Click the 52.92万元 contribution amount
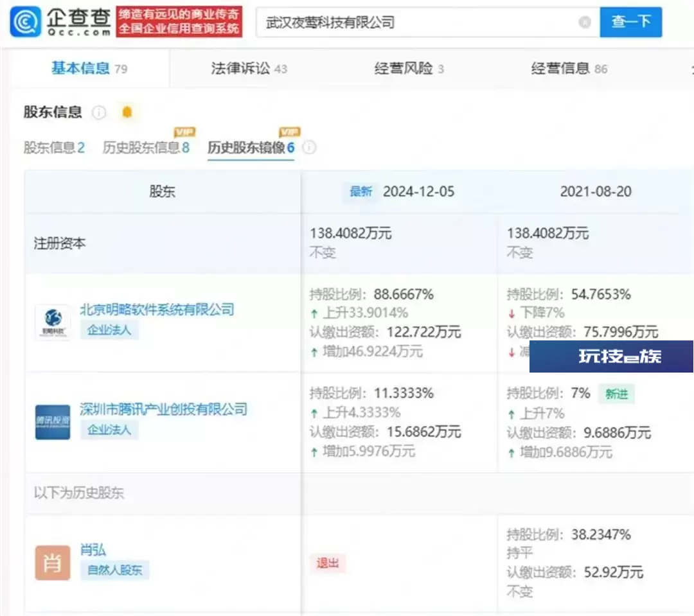Image resolution: width=694 pixels, height=616 pixels. tap(614, 572)
